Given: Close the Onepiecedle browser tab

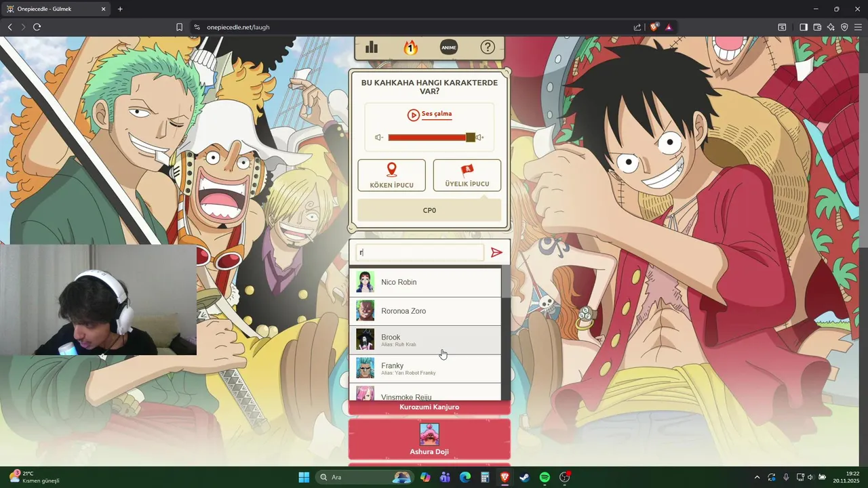Looking at the screenshot, I should tap(103, 9).
